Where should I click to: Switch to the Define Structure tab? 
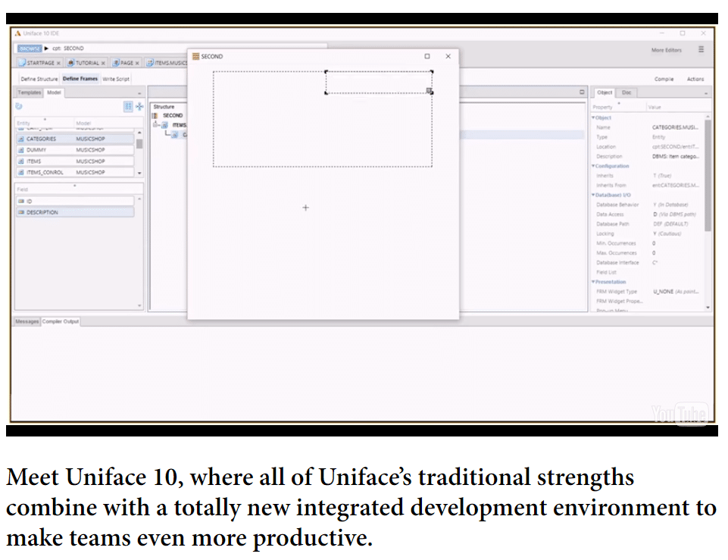(x=39, y=79)
